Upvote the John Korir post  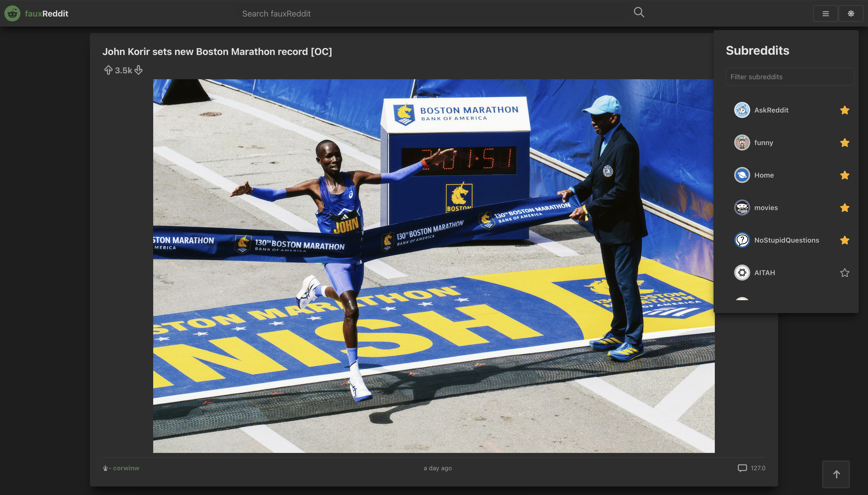tap(108, 70)
